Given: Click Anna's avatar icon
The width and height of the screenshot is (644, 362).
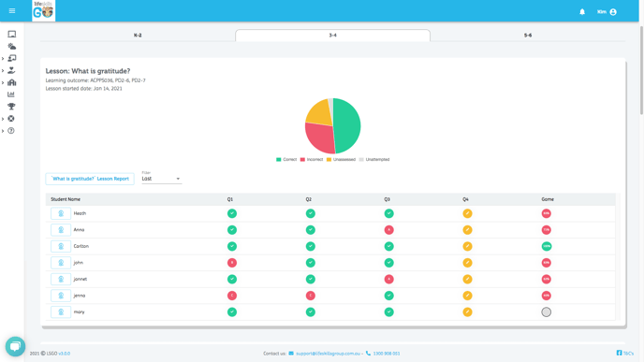Looking at the screenshot, I should (x=61, y=230).
